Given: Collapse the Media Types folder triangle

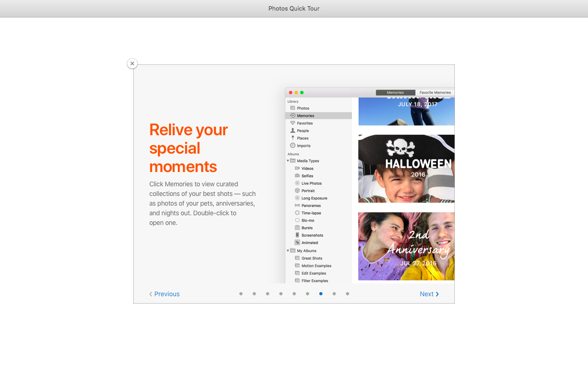Looking at the screenshot, I should 288,161.
